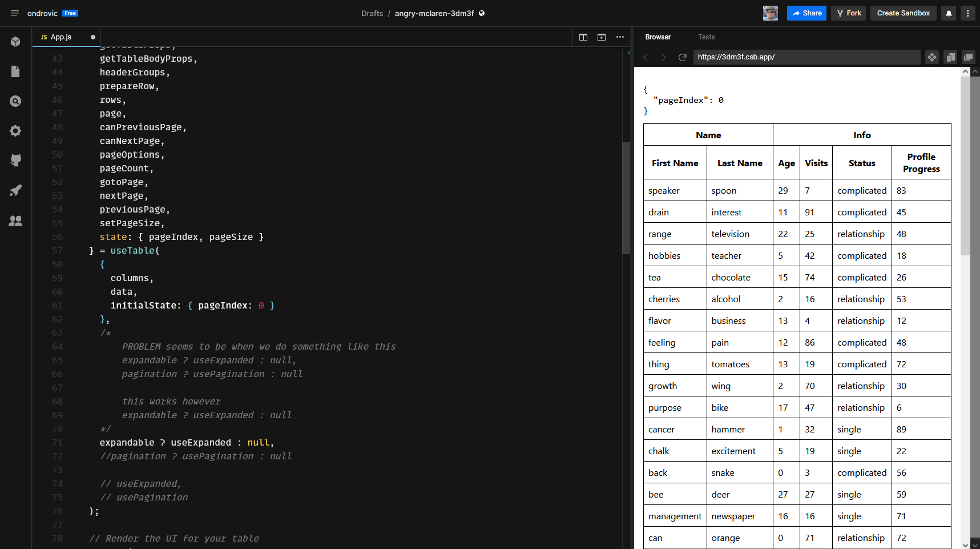Click the browser back arrow
Viewport: 980px width, 549px height.
(646, 57)
